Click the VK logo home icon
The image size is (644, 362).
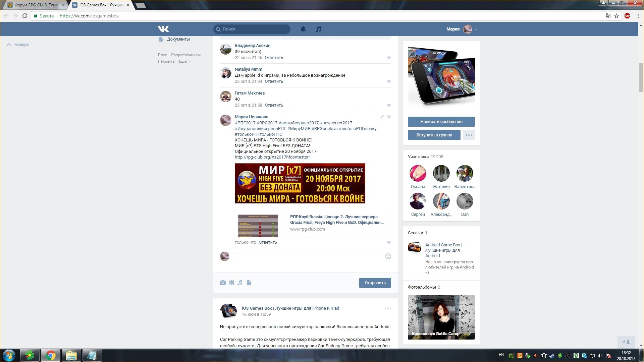coord(163,29)
